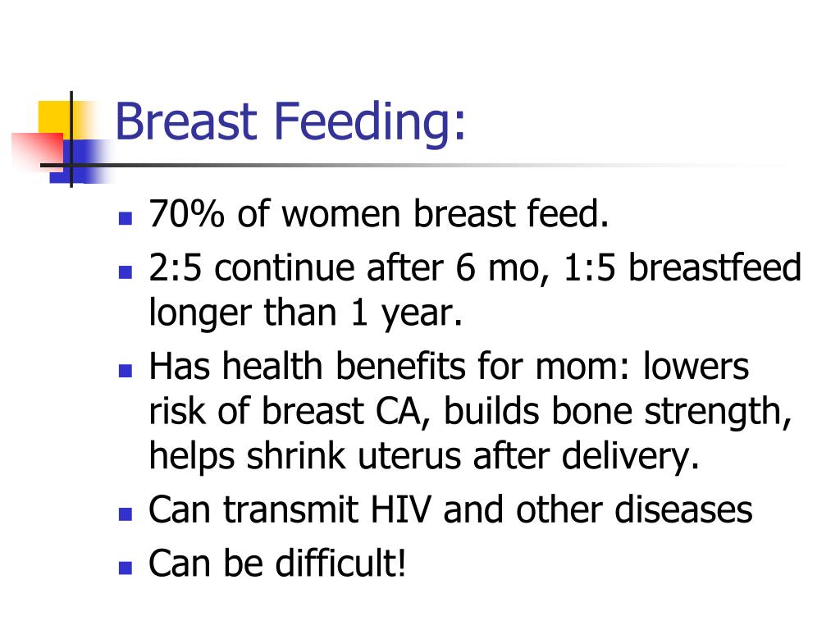Image resolution: width=840 pixels, height=630 pixels.
Task: Click the 'Breast Feeding:' slide title
Action: [290, 122]
